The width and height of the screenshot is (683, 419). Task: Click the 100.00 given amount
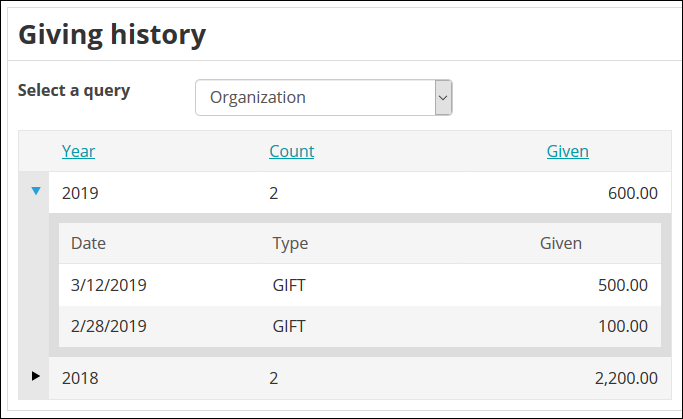[x=623, y=326]
